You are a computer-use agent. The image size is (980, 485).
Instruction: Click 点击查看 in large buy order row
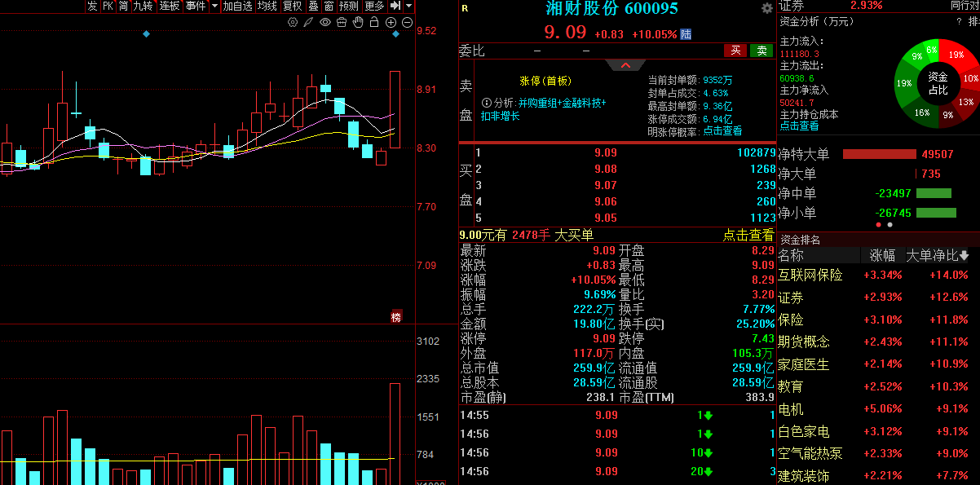748,235
